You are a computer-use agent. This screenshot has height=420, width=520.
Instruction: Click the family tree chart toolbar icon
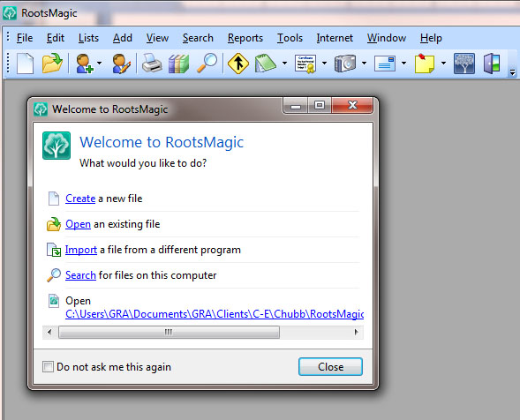point(464,64)
